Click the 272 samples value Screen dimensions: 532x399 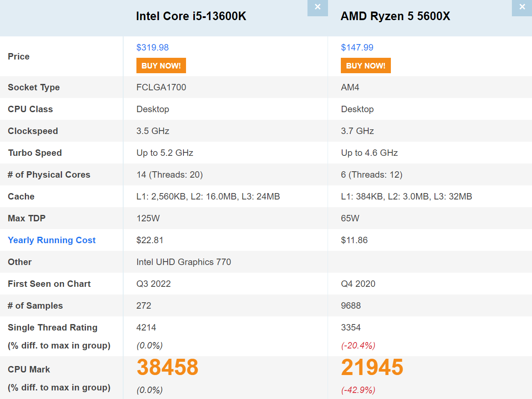[144, 306]
